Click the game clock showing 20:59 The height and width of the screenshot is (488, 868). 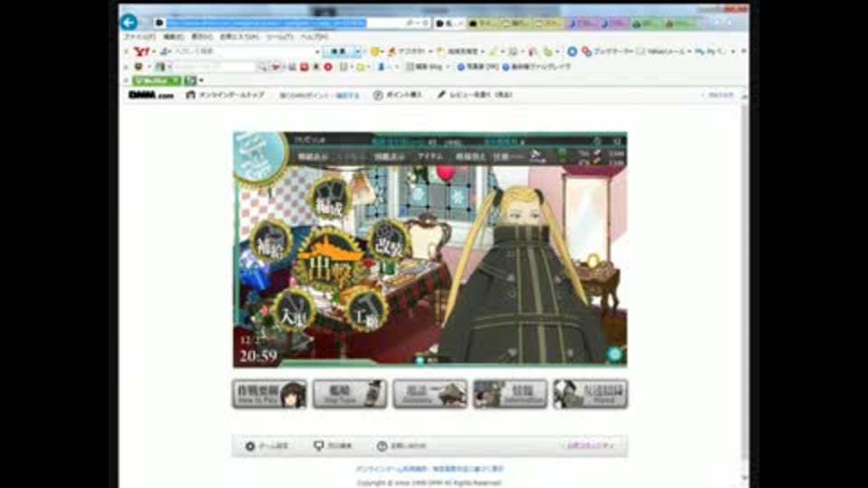click(258, 356)
